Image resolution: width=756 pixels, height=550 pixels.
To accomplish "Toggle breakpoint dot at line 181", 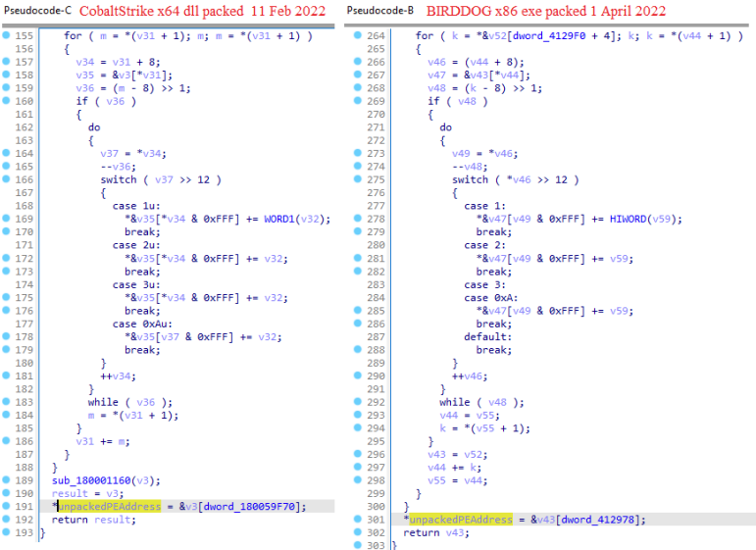I will (x=6, y=375).
